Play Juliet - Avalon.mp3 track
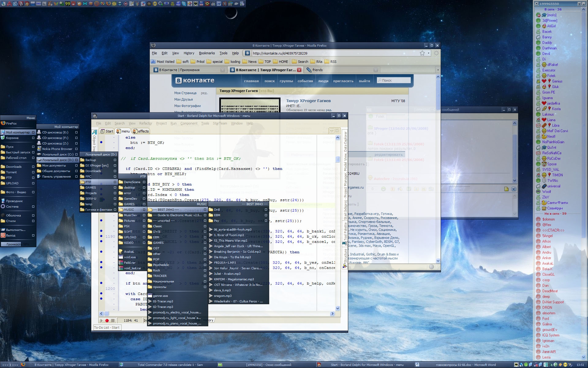Screen dimensions: 588x368 point(238,274)
